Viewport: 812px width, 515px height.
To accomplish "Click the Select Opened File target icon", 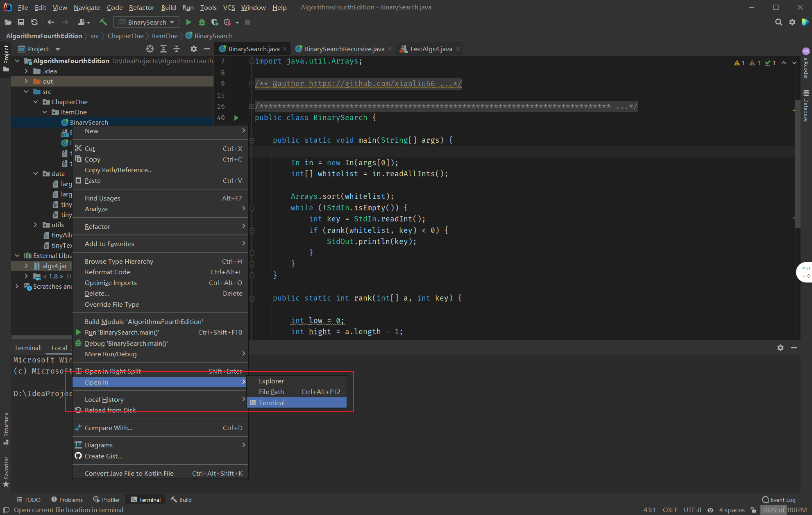I will click(x=150, y=49).
